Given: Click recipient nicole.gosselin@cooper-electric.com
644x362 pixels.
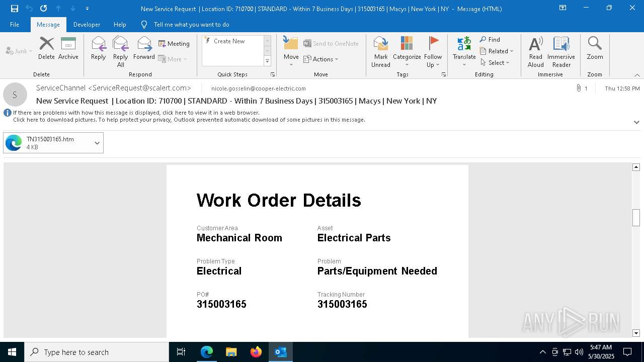Looking at the screenshot, I should 259,88.
